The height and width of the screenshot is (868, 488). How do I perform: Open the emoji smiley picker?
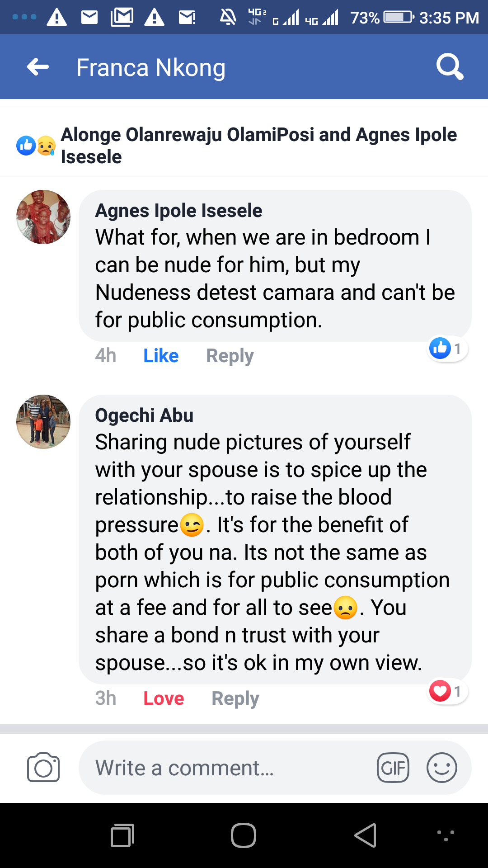tap(441, 768)
